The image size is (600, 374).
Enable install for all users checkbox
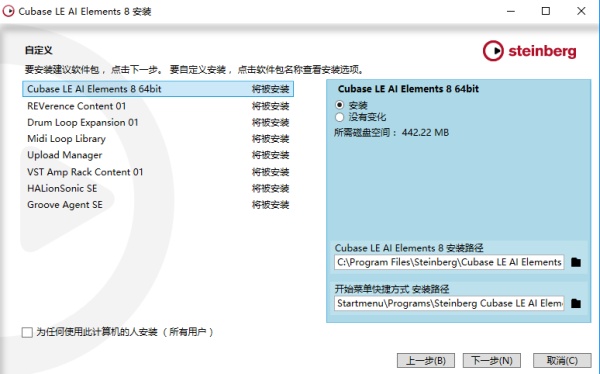click(27, 332)
